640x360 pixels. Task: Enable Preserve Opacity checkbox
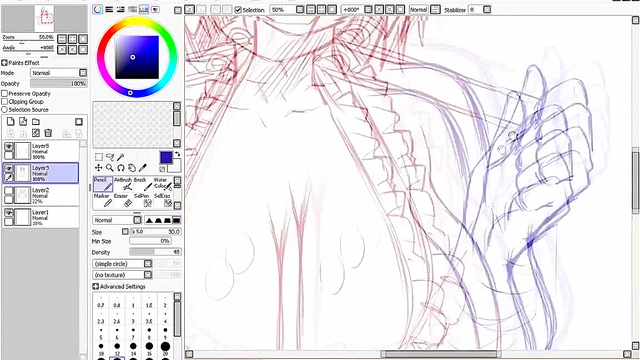coord(4,93)
